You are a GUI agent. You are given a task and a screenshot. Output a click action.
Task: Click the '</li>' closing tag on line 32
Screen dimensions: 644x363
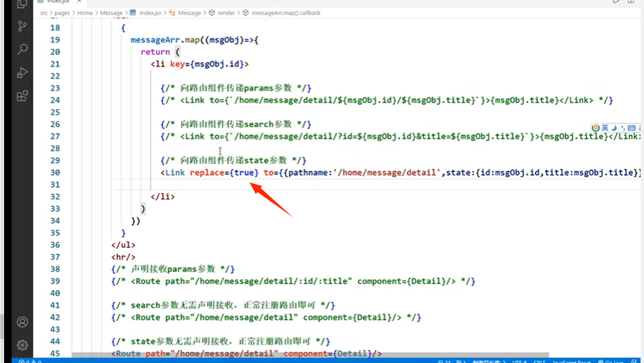[163, 196]
